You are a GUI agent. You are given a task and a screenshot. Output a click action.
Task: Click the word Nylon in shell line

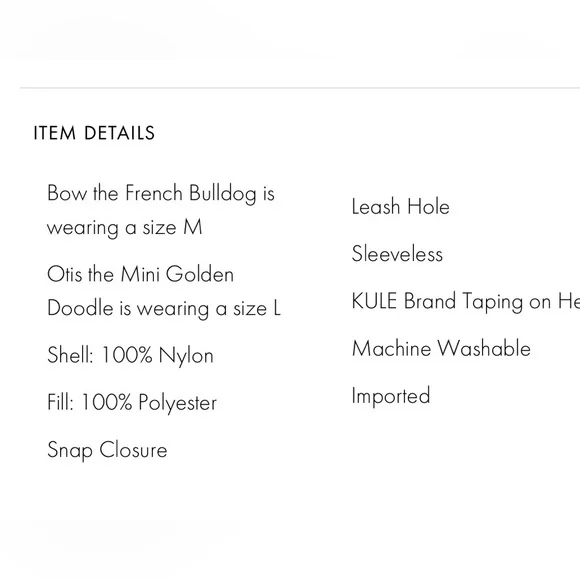point(186,356)
